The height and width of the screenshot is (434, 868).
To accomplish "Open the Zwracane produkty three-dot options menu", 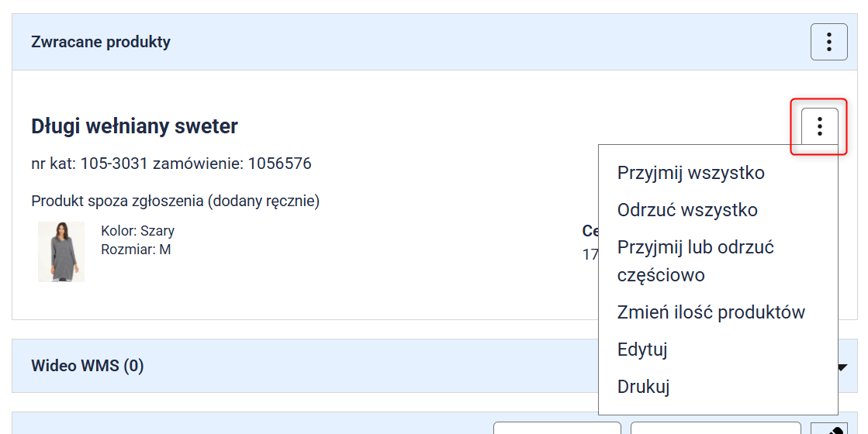I will (828, 42).
